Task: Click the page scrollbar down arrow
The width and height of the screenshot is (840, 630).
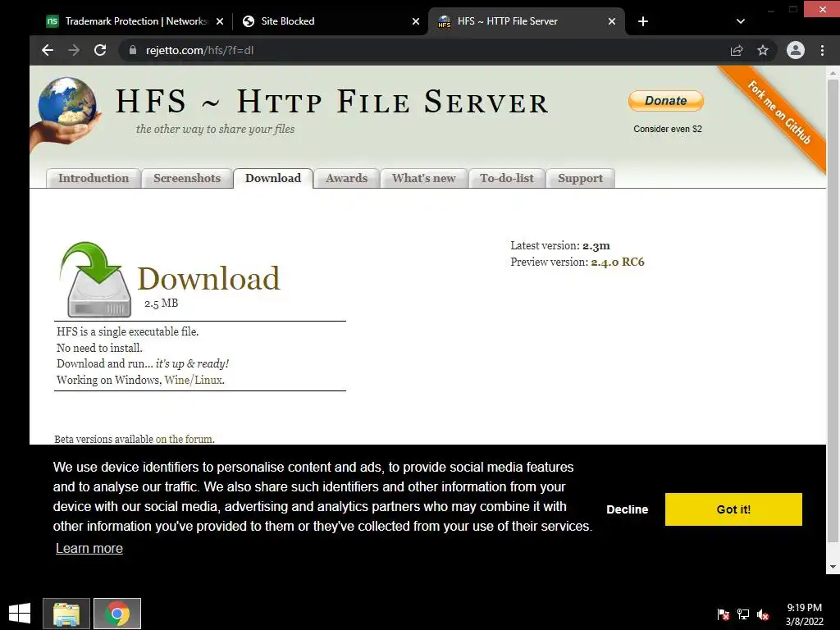Action: 833,567
